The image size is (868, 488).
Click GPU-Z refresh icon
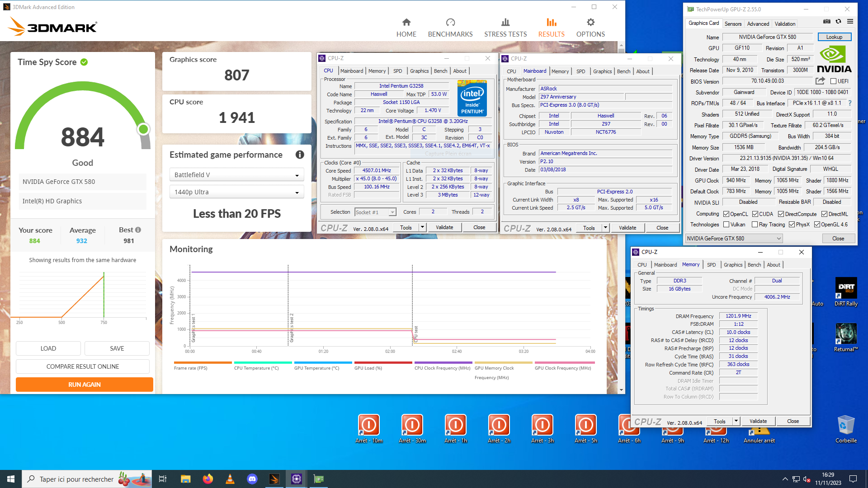click(838, 21)
